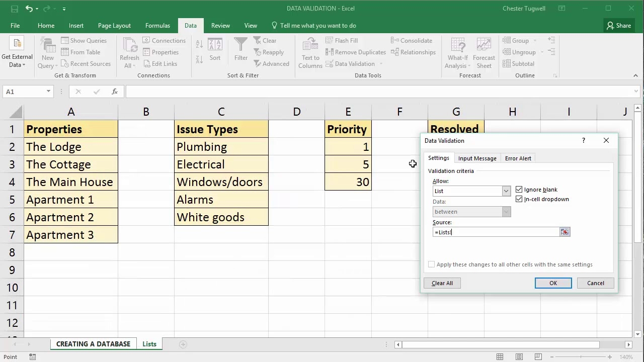644x362 pixels.
Task: Click the Sort A to Z icon
Action: click(199, 45)
